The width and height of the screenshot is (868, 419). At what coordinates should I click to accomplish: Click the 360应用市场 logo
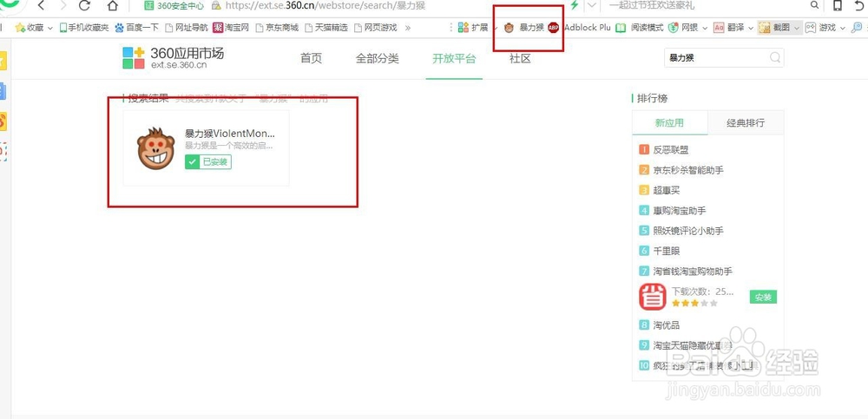pos(174,57)
